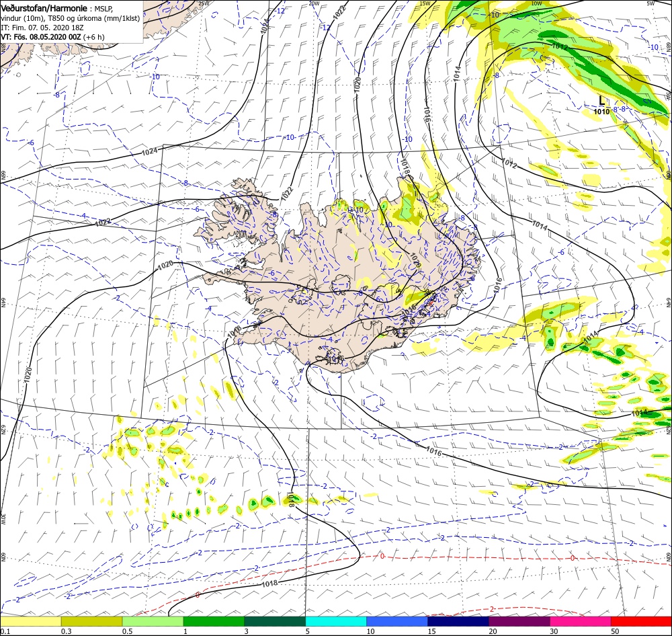The width and height of the screenshot is (672, 636).
Task: Click the 'VT: Fös. 08.05.2020 00Z' valid time
Action: (41, 37)
